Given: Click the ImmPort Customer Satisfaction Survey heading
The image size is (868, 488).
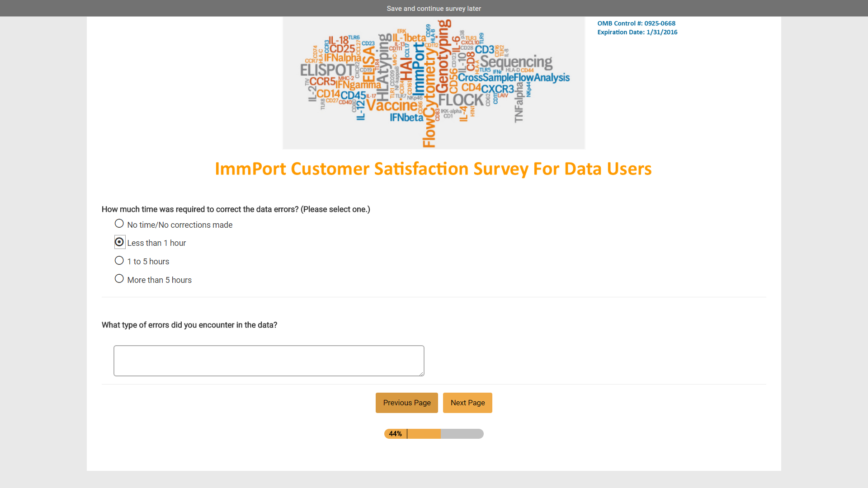Looking at the screenshot, I should pyautogui.click(x=433, y=169).
